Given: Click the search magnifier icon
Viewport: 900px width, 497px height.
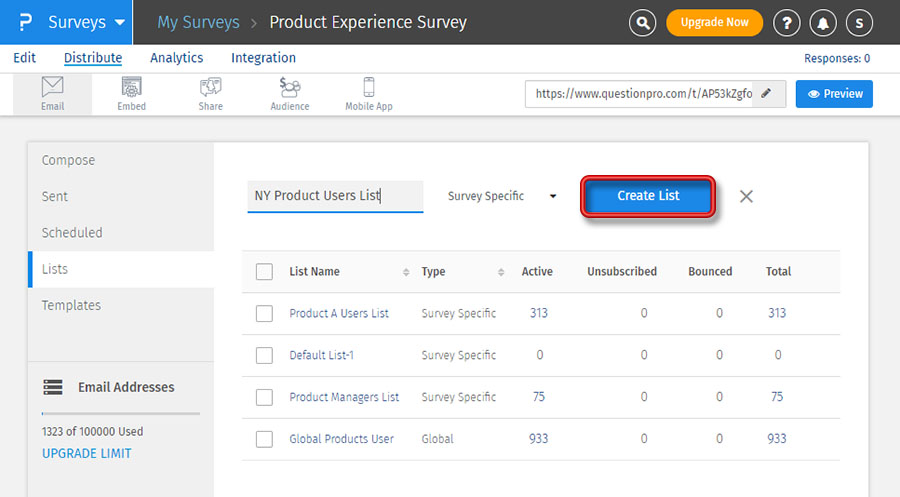Looking at the screenshot, I should pyautogui.click(x=643, y=22).
